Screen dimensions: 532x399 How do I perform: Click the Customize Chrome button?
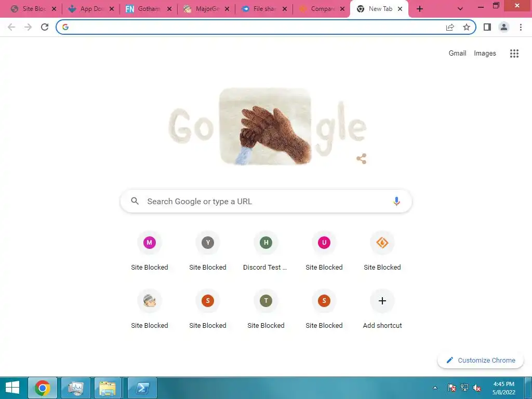[481, 361]
